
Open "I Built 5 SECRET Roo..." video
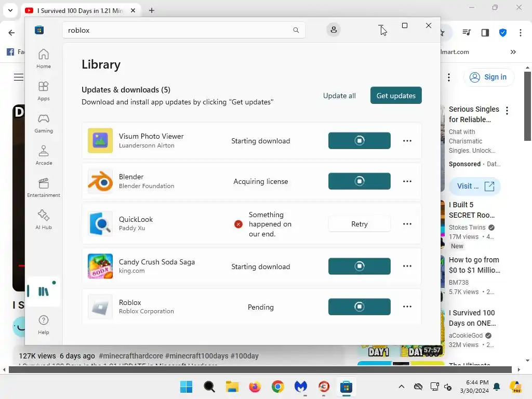[x=472, y=210]
